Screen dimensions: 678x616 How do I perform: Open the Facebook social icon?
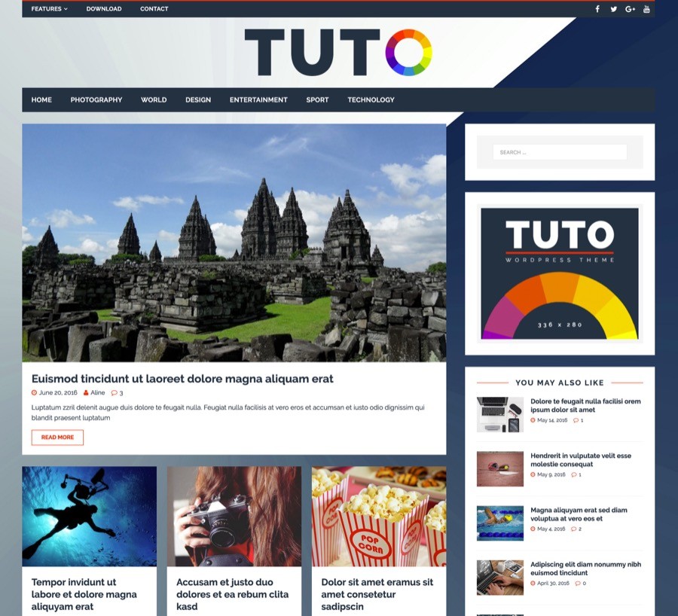click(597, 8)
